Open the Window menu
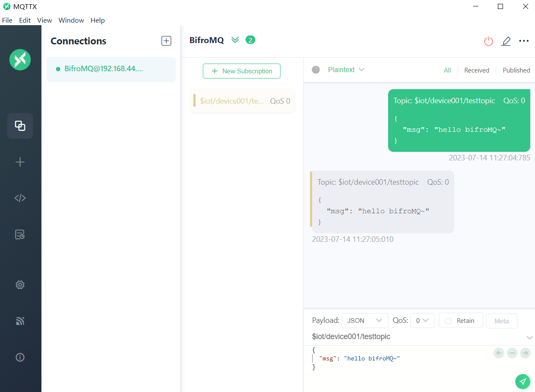 [x=71, y=20]
